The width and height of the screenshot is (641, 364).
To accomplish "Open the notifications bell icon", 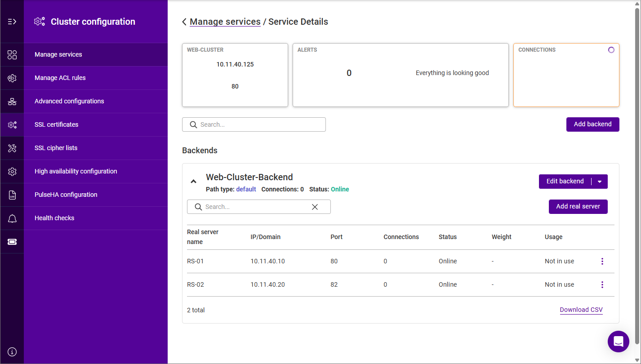I will coord(12,218).
